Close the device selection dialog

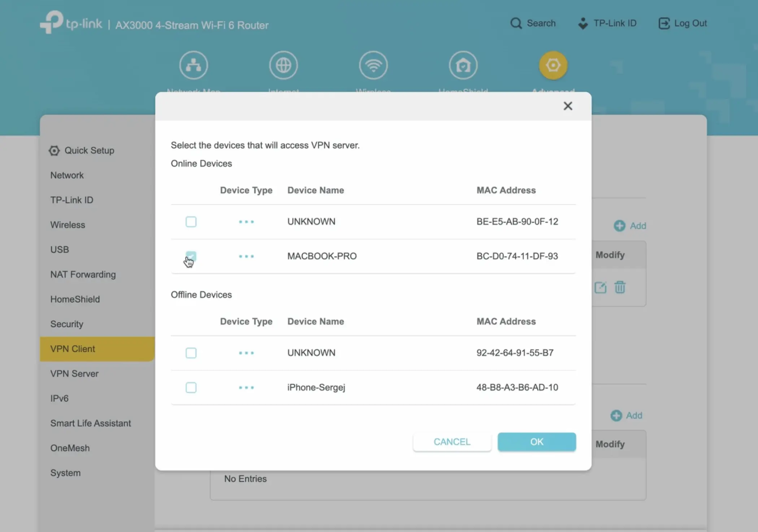568,106
